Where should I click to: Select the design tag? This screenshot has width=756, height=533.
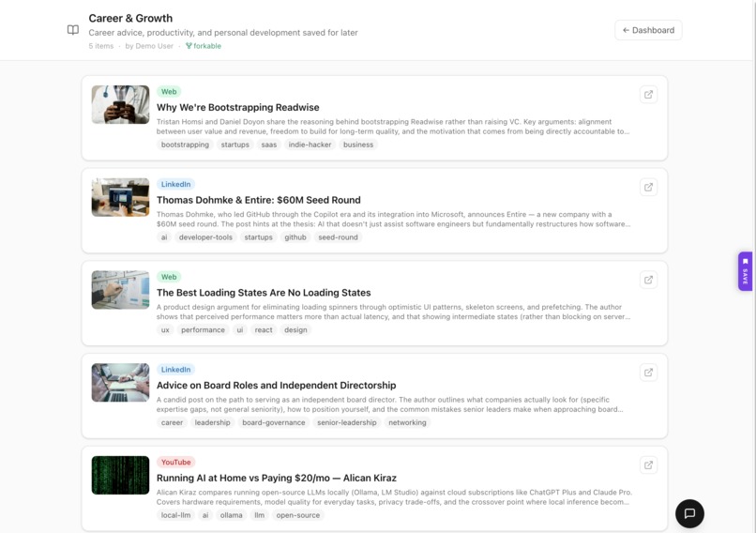(295, 330)
